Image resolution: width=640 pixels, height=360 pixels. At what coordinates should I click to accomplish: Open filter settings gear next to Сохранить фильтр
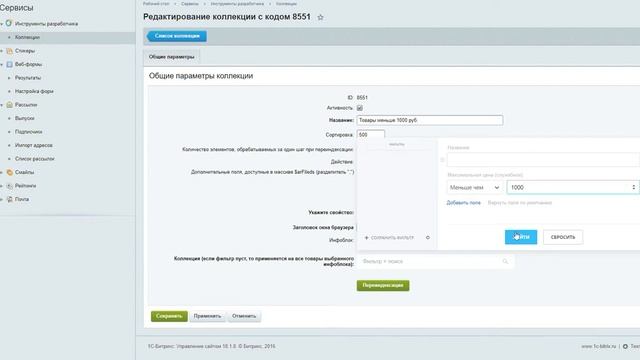pyautogui.click(x=428, y=238)
